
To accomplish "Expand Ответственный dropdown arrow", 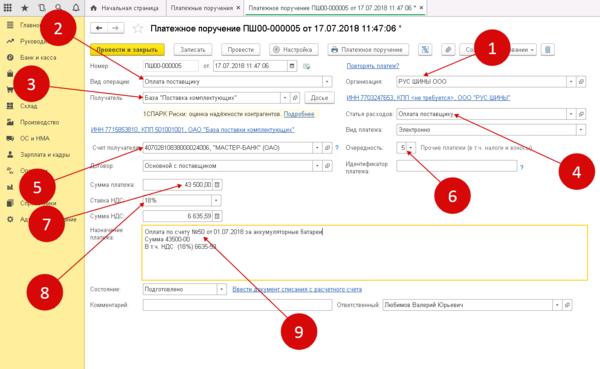I will click(557, 305).
